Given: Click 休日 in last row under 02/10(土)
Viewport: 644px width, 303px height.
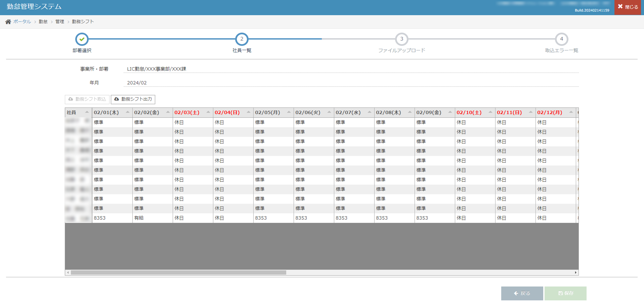Looking at the screenshot, I should [475, 218].
